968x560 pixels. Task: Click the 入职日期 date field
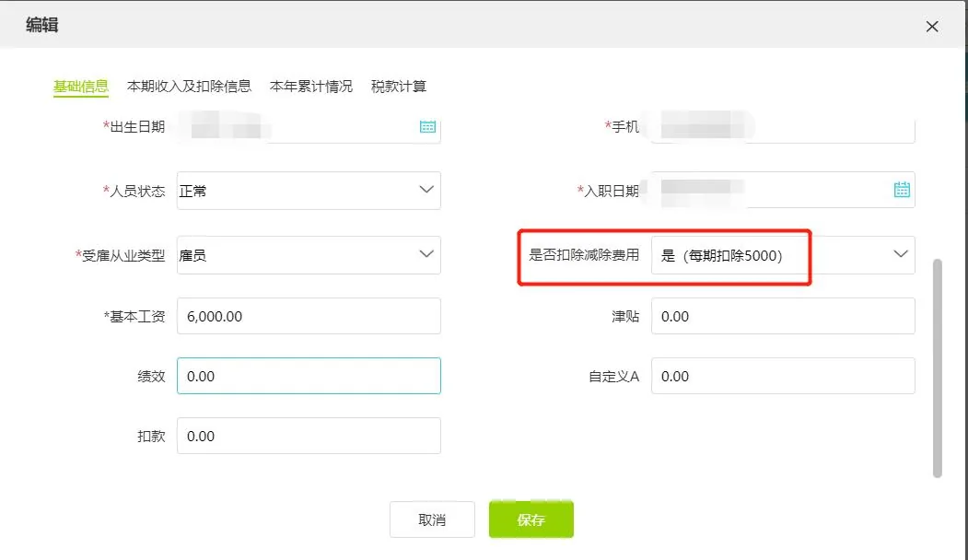click(x=783, y=190)
